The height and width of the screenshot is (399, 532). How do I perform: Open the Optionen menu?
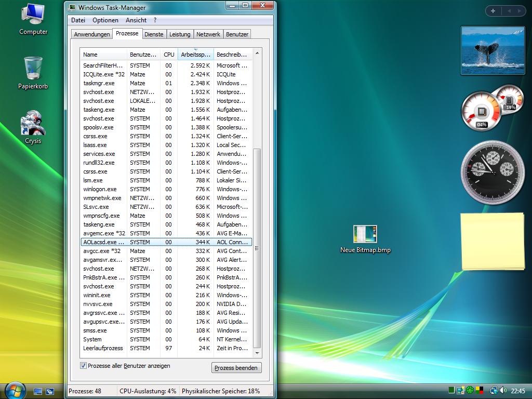point(105,20)
